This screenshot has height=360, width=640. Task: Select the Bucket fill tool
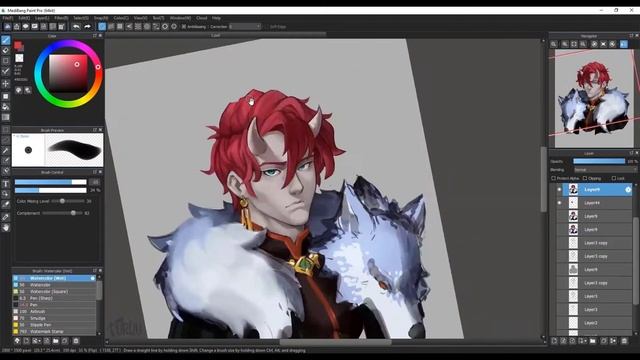click(6, 107)
